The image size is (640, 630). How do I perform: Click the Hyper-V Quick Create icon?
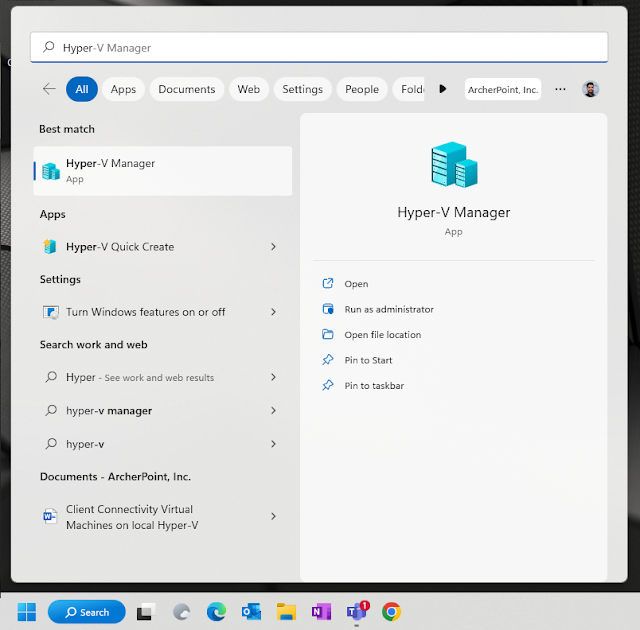point(50,246)
